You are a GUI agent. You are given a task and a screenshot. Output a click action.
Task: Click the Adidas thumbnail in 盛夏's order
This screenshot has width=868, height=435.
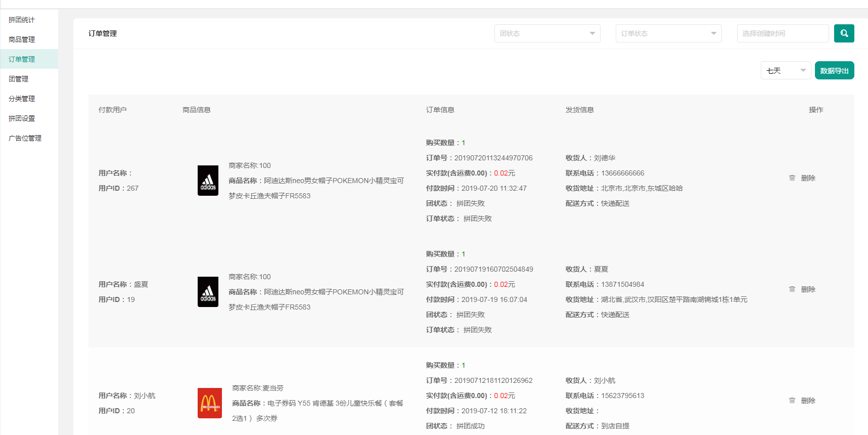tap(208, 292)
